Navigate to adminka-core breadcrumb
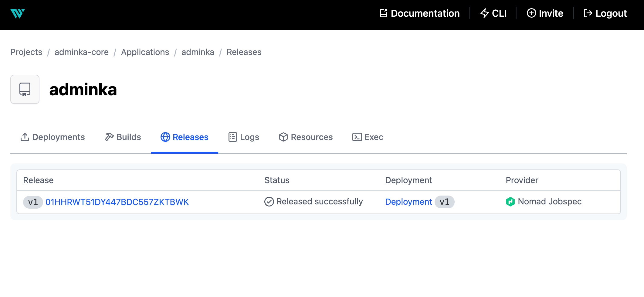The image size is (644, 297). (x=81, y=52)
